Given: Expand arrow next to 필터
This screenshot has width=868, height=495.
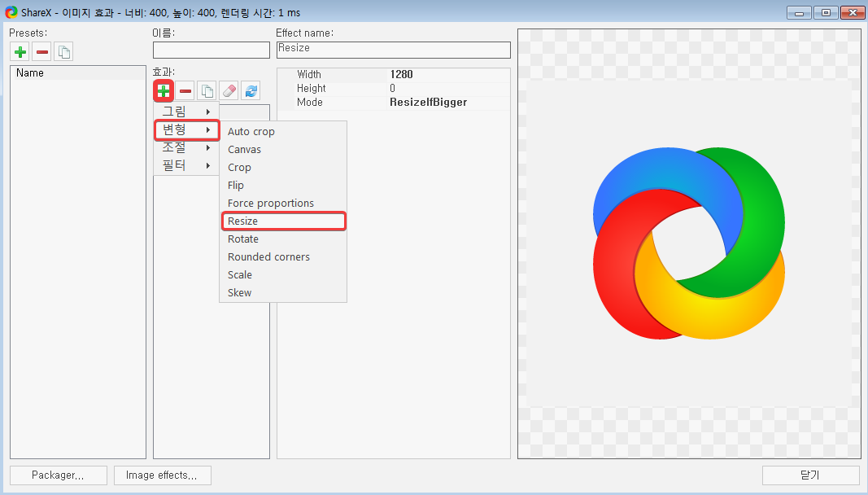Looking at the screenshot, I should [208, 166].
